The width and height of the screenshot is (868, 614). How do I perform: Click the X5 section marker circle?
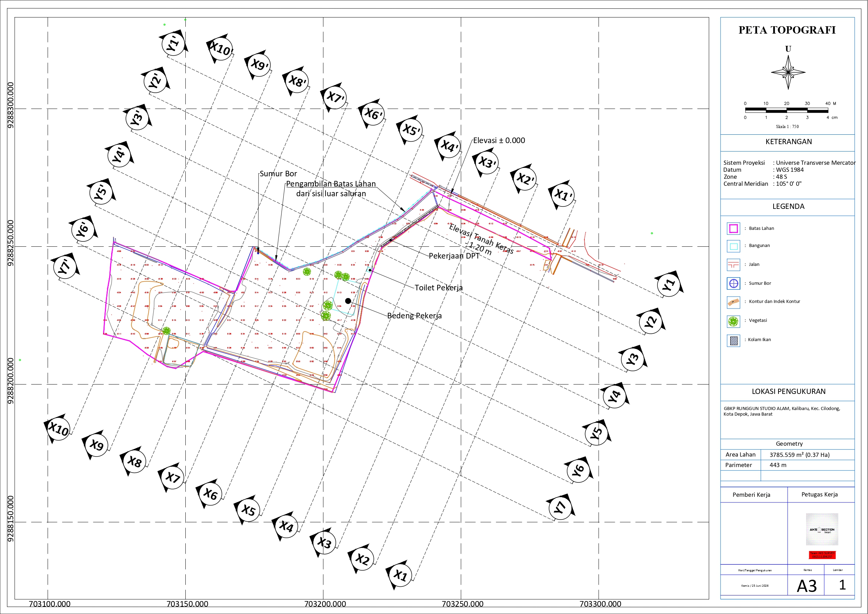pos(249,510)
